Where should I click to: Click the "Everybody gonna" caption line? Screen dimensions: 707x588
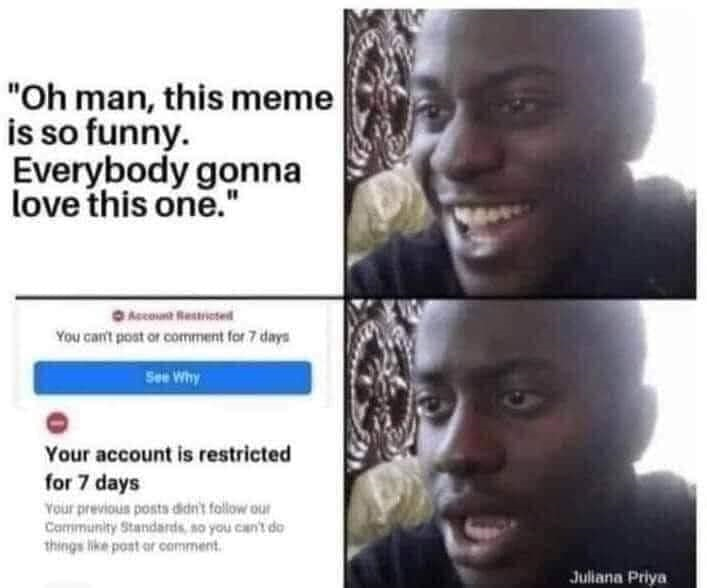(x=156, y=172)
